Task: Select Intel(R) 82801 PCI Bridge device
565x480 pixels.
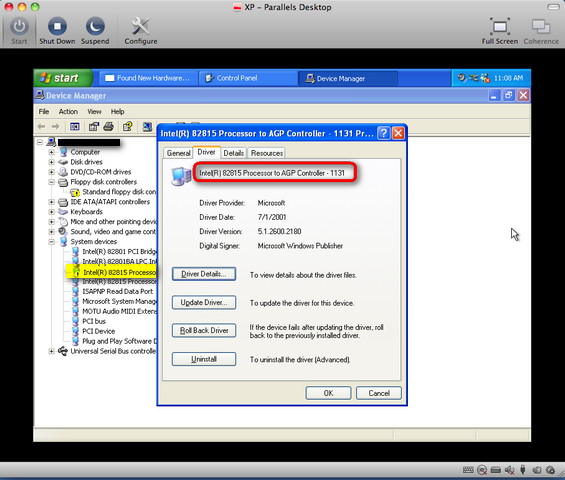Action: coord(114,252)
